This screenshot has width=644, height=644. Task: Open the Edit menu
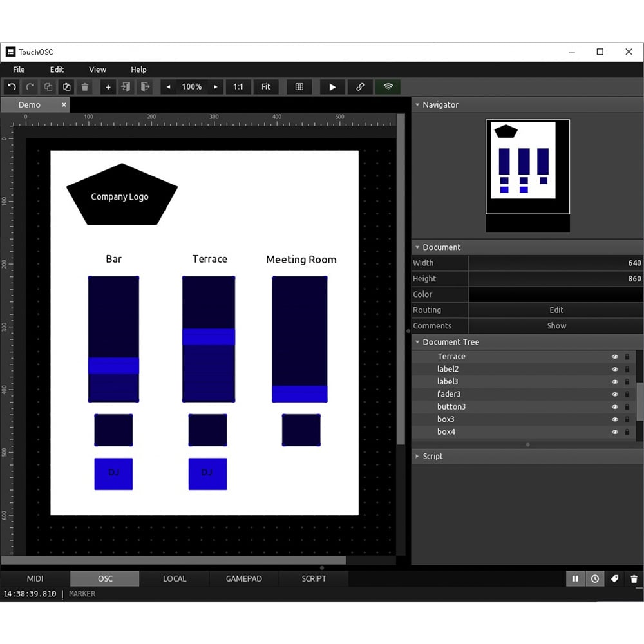(x=57, y=70)
